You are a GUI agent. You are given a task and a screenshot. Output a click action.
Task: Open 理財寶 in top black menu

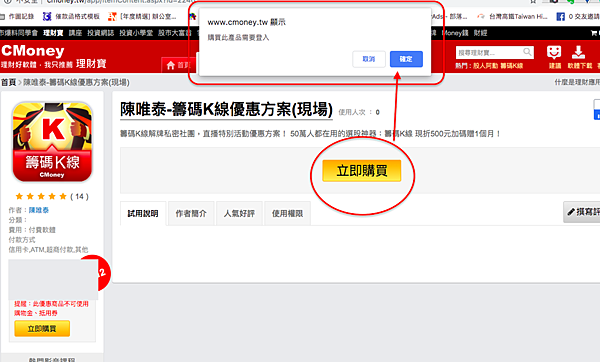pos(53,33)
